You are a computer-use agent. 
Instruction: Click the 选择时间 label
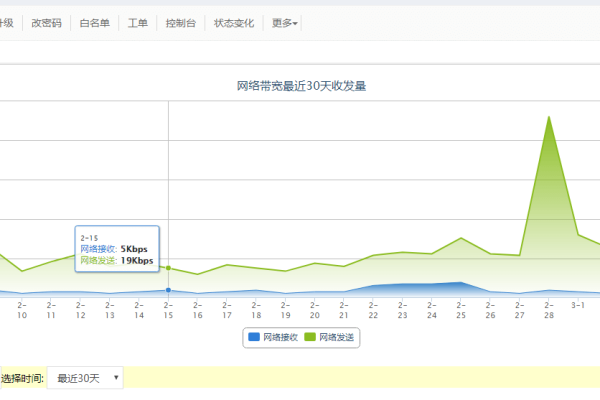pos(22,379)
